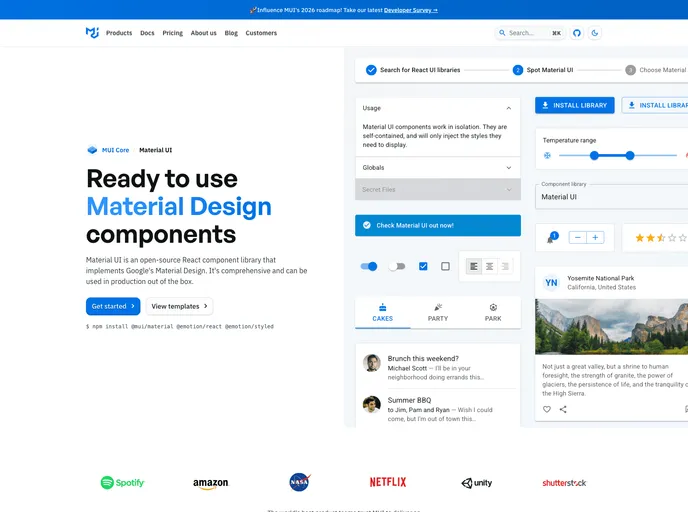The width and height of the screenshot is (688, 512).
Task: Click the Shutterstock logo
Action: (564, 483)
